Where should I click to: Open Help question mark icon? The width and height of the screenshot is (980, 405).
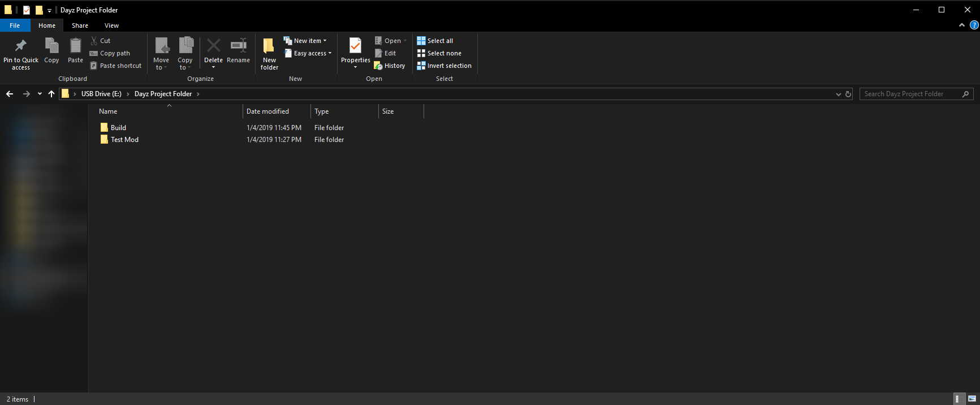(974, 25)
